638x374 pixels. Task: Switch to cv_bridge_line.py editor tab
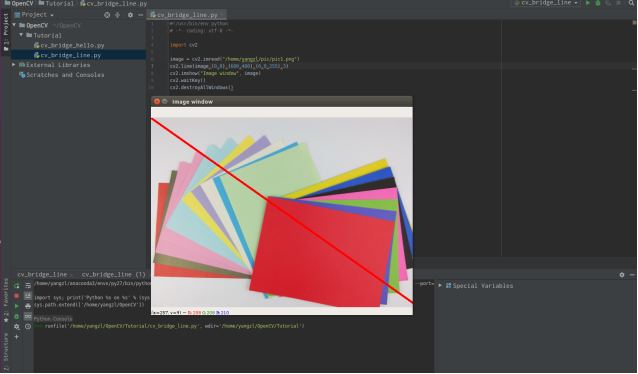(187, 15)
